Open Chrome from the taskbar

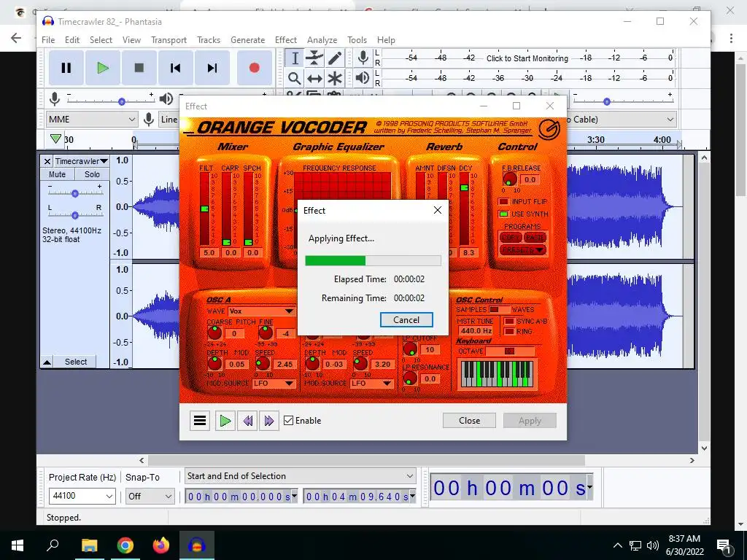pyautogui.click(x=125, y=545)
